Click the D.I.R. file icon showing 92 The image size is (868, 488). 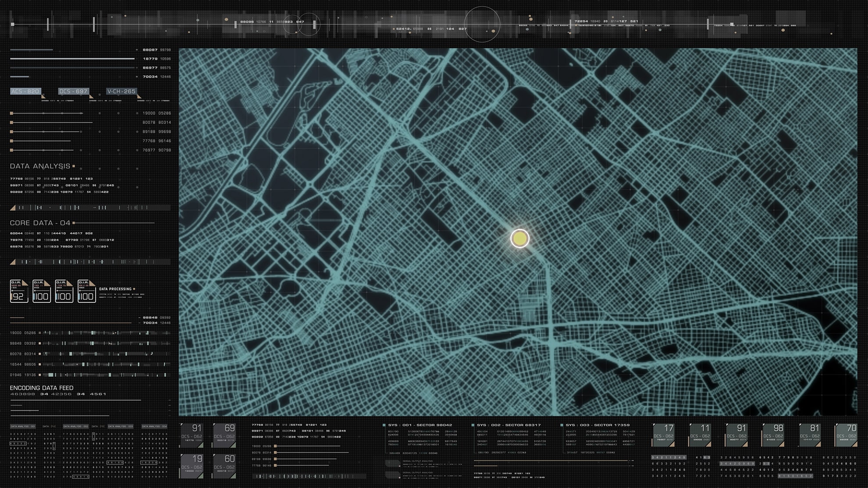tap(19, 292)
